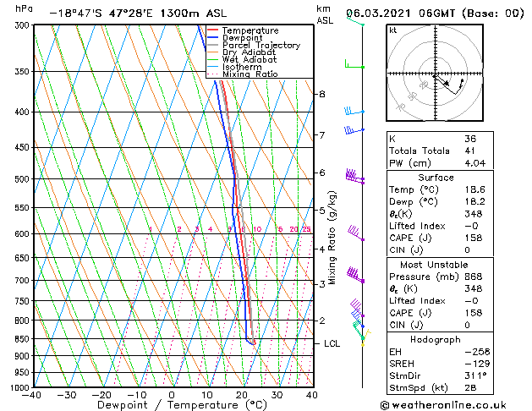Click the 'km ASL' altitude axis heading

[325, 14]
